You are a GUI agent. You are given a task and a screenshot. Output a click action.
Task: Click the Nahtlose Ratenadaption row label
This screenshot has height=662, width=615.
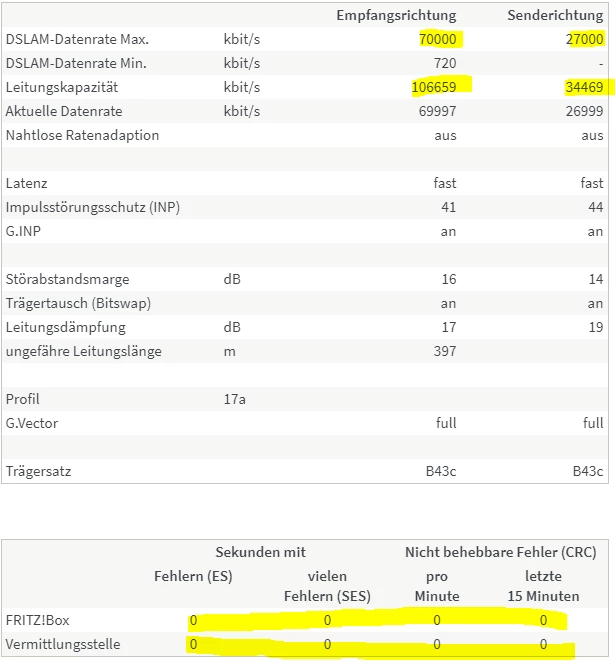point(82,135)
